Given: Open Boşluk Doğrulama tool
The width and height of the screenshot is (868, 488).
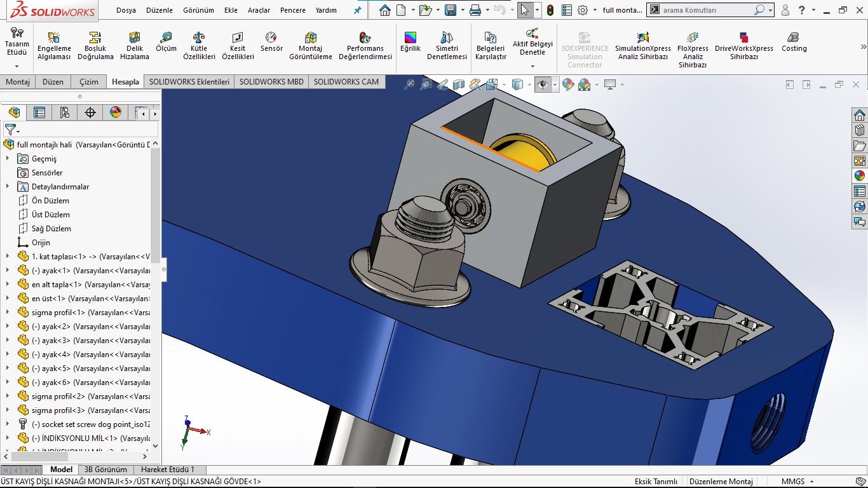Looking at the screenshot, I should tap(95, 46).
